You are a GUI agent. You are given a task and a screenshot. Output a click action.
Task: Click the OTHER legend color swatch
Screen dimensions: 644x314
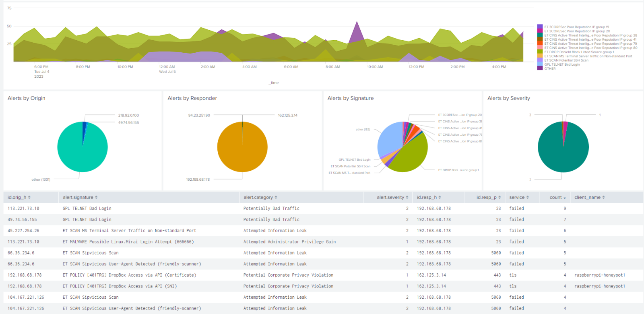540,68
